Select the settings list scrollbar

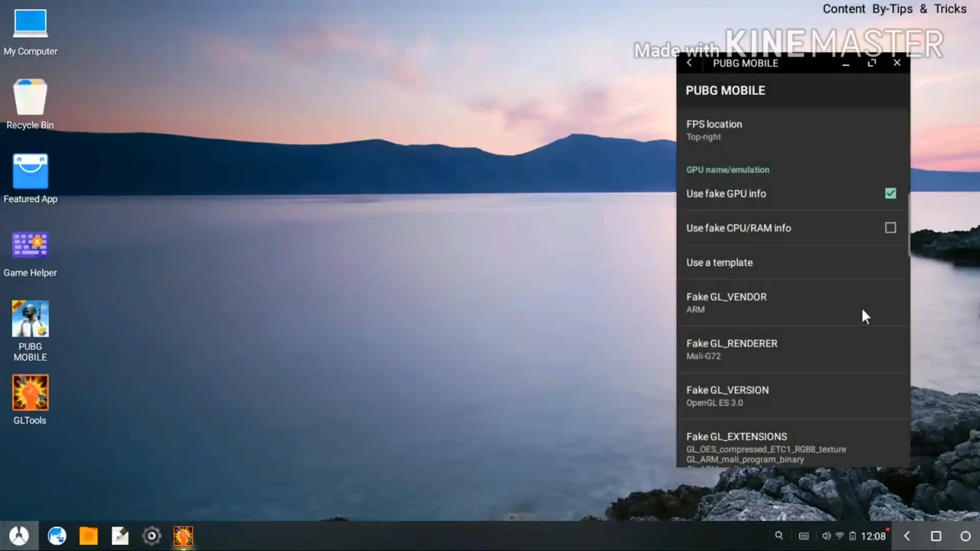pos(909,224)
